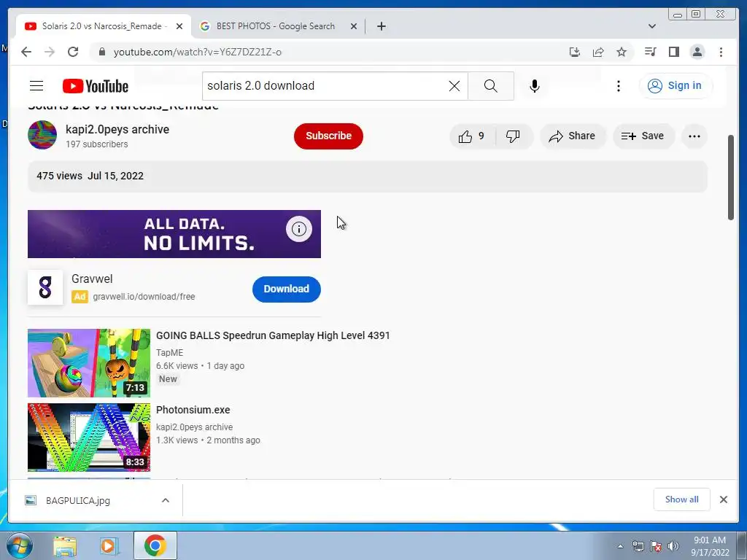View site information lock icon

pyautogui.click(x=101, y=52)
